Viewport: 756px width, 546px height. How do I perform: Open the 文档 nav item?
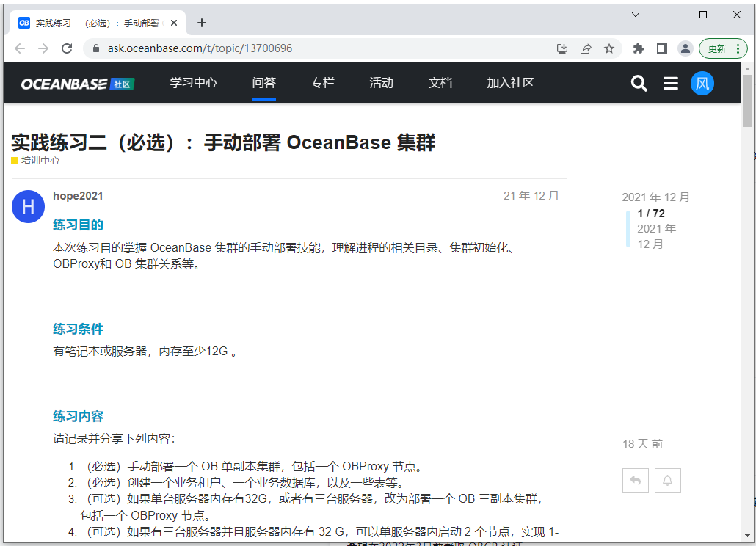(x=440, y=83)
